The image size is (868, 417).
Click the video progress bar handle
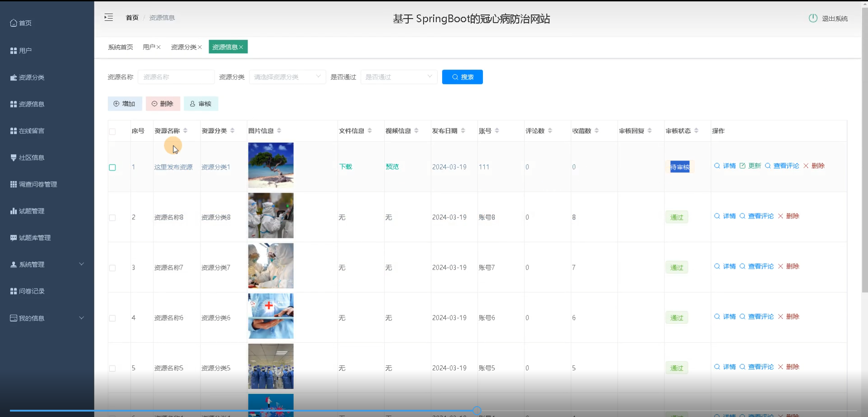click(477, 410)
